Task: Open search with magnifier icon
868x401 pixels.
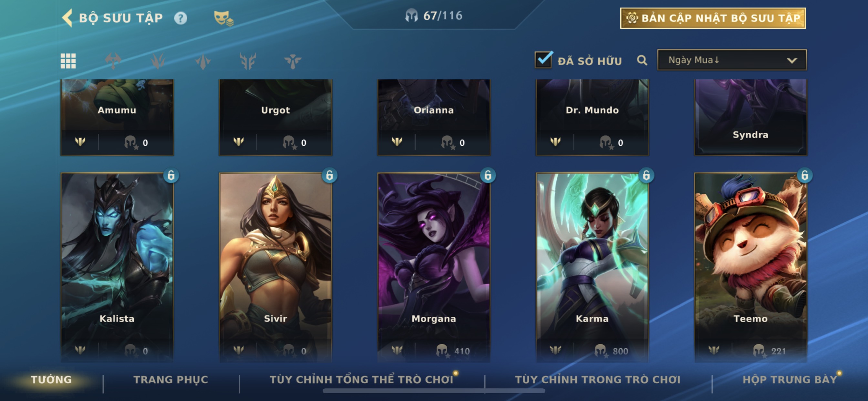Action: pos(642,61)
